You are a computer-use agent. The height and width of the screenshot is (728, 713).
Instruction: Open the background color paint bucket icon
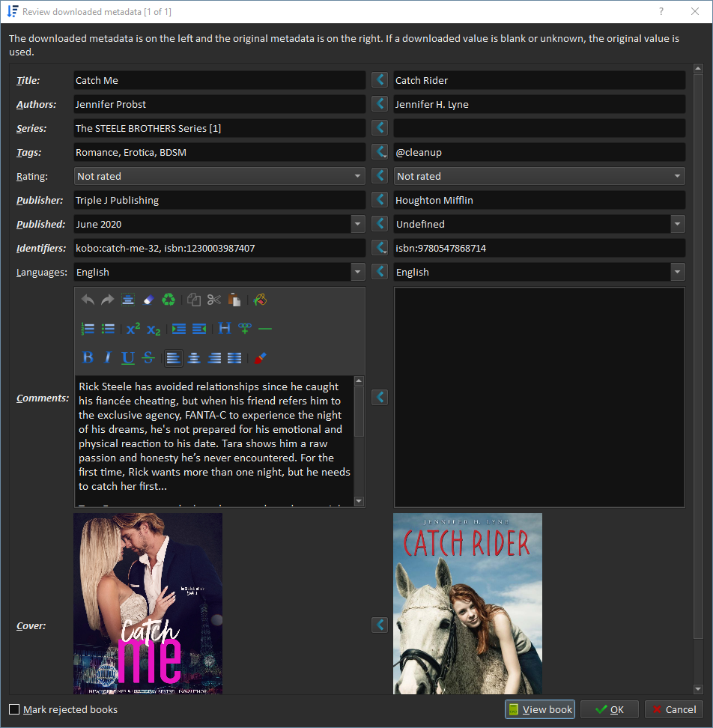click(260, 300)
